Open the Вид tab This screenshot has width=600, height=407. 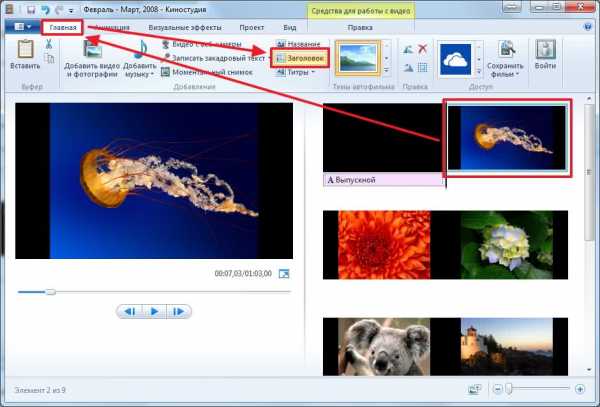[x=290, y=28]
